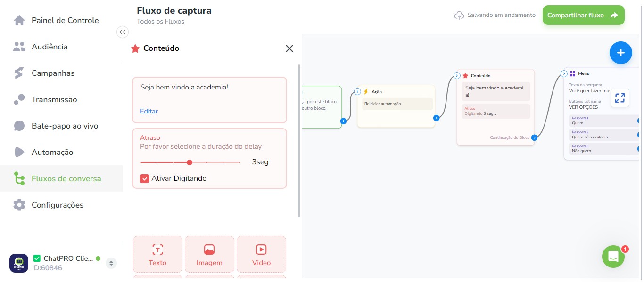Click the Texto block icon
The width and height of the screenshot is (644, 282).
(x=157, y=250)
